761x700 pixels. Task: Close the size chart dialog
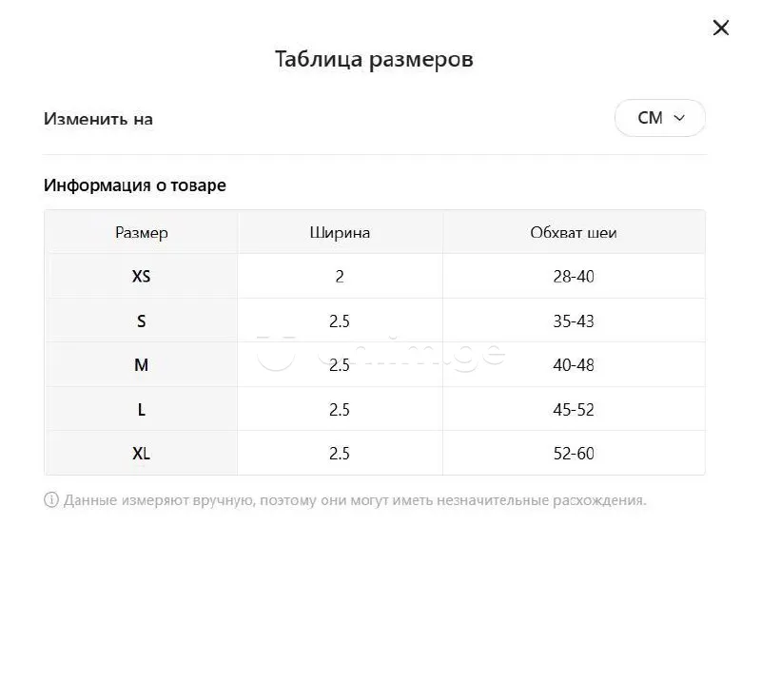pos(721,28)
